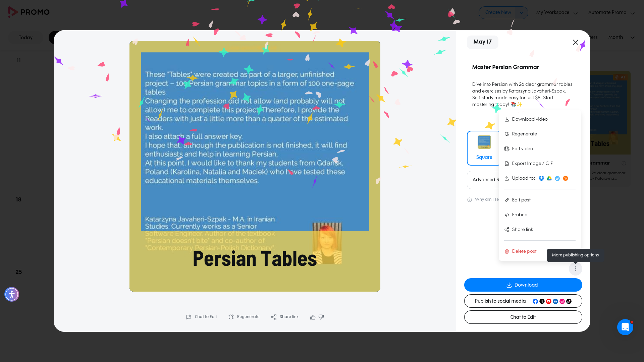Click calendar date 25
Viewport: 644px width, 362px height.
(19, 272)
